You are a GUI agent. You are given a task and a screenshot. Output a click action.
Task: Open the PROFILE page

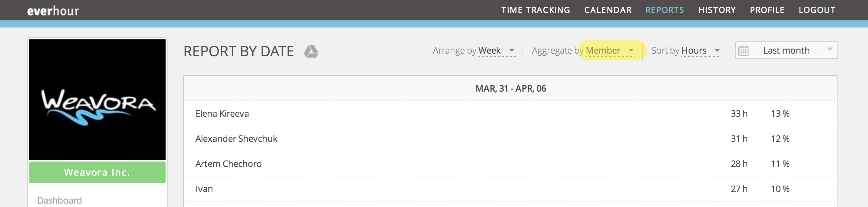click(x=766, y=10)
